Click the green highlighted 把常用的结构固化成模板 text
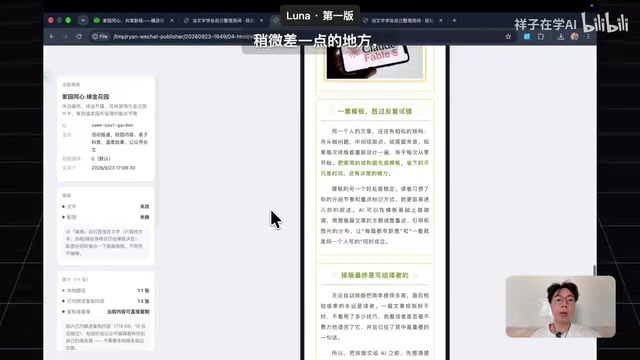This screenshot has width=640, height=360. [369, 163]
